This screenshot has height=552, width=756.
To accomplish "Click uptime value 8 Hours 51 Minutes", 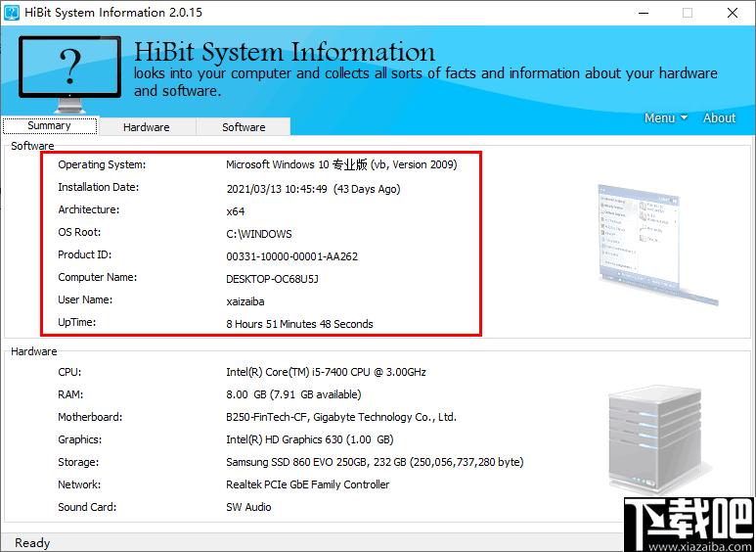I will click(x=299, y=324).
